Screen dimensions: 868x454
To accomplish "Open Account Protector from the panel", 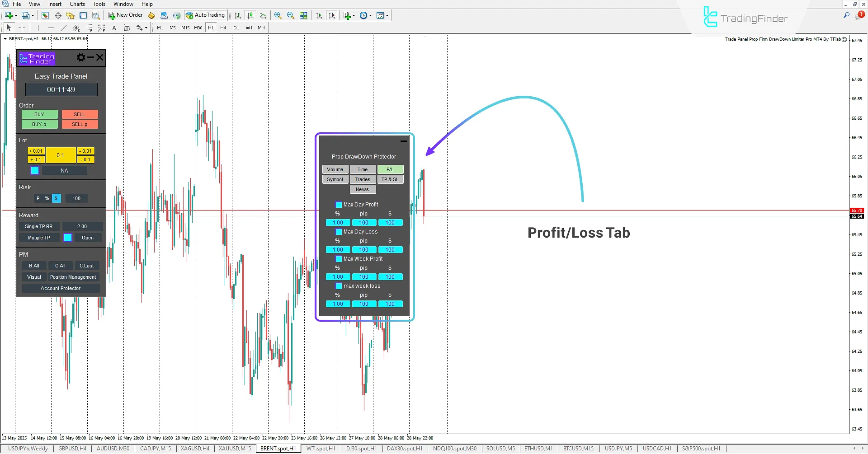I will point(61,288).
